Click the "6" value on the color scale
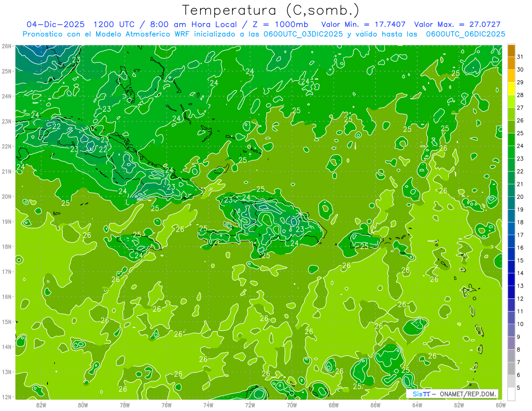The height and width of the screenshot is (411, 532). pyautogui.click(x=518, y=375)
